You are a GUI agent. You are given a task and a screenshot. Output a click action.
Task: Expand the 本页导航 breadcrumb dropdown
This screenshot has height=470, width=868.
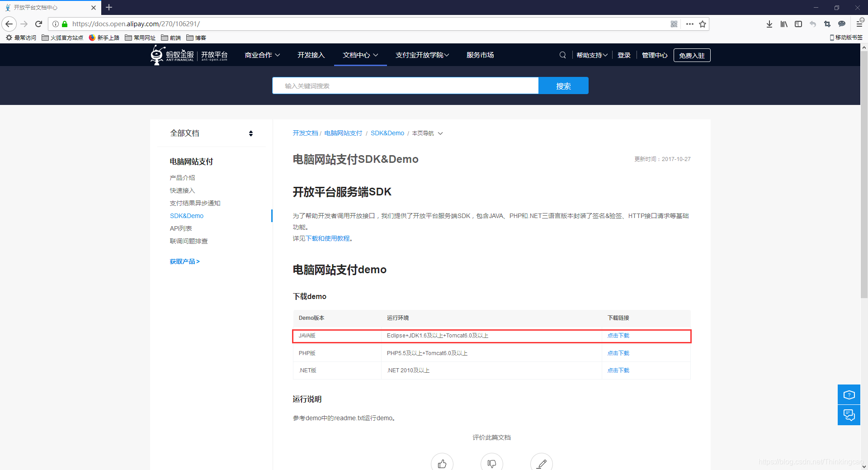(x=427, y=133)
